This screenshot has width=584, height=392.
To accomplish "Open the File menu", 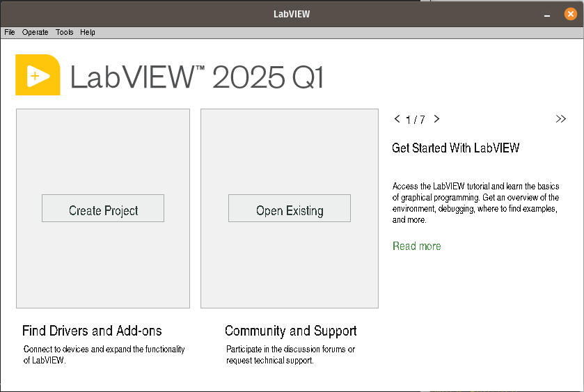I will (x=10, y=33).
